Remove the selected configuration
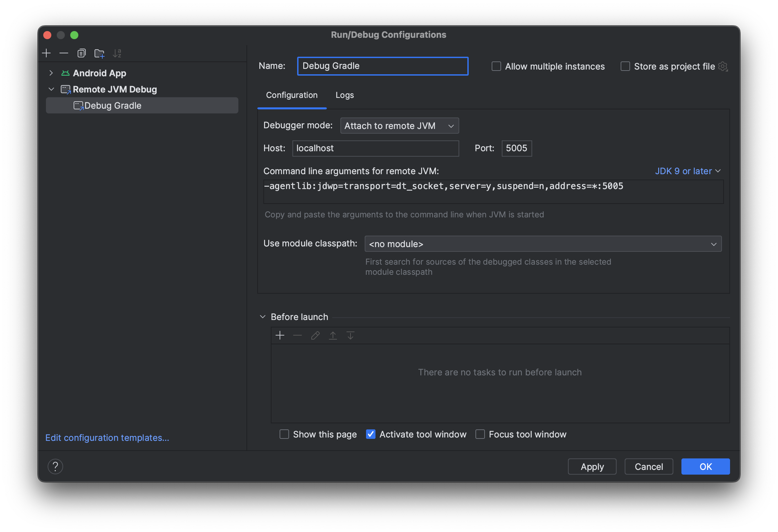This screenshot has height=532, width=778. (64, 53)
